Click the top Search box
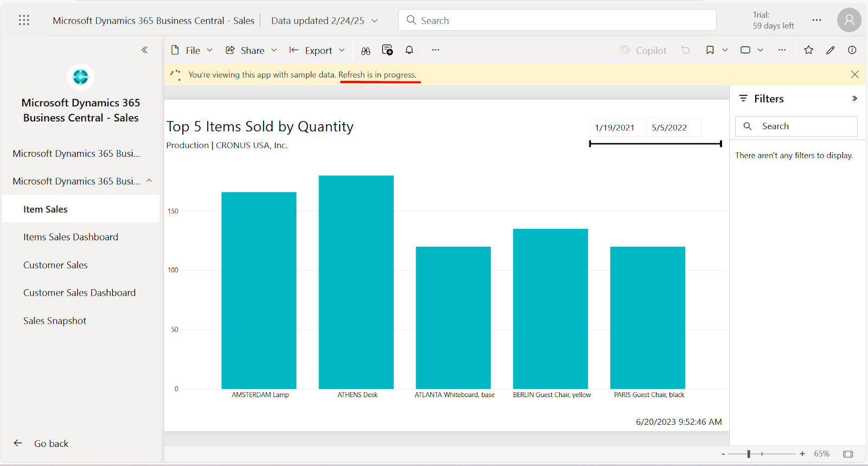Screen dimensions: 868x466 [557, 20]
